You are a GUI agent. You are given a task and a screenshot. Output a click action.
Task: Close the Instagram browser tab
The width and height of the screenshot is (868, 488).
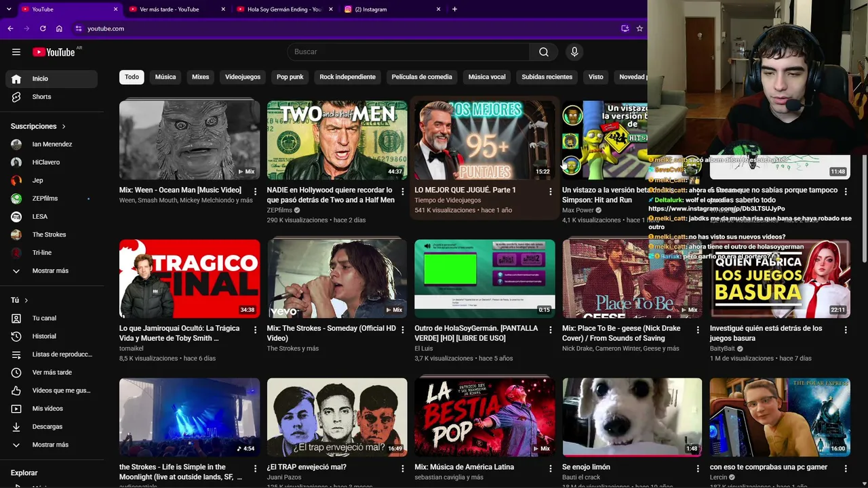tap(439, 9)
